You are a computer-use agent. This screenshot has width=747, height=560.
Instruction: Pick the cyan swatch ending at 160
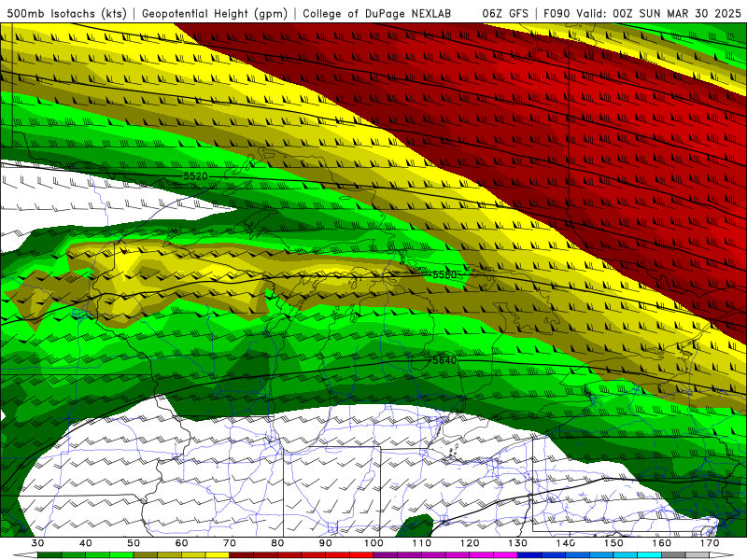point(650,555)
